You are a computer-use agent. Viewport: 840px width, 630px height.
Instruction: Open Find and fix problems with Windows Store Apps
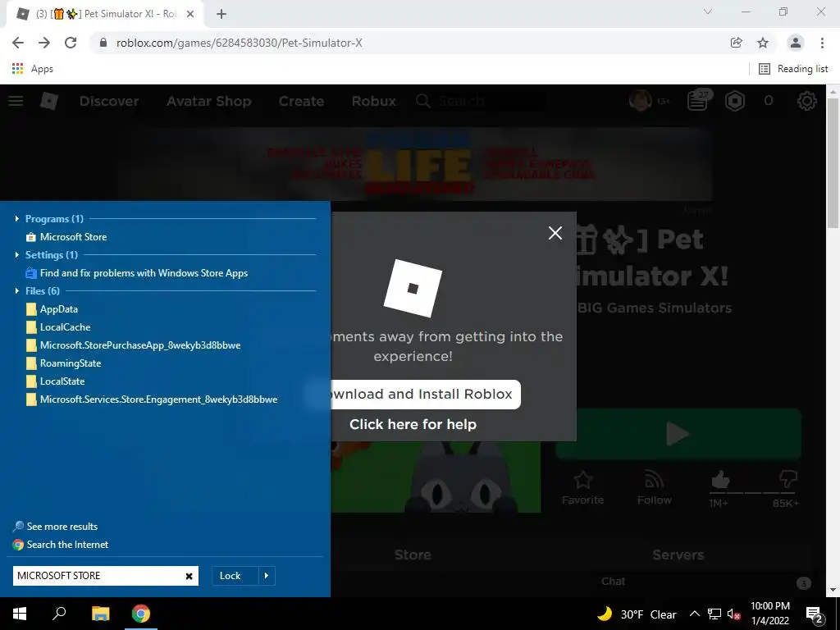(x=137, y=273)
